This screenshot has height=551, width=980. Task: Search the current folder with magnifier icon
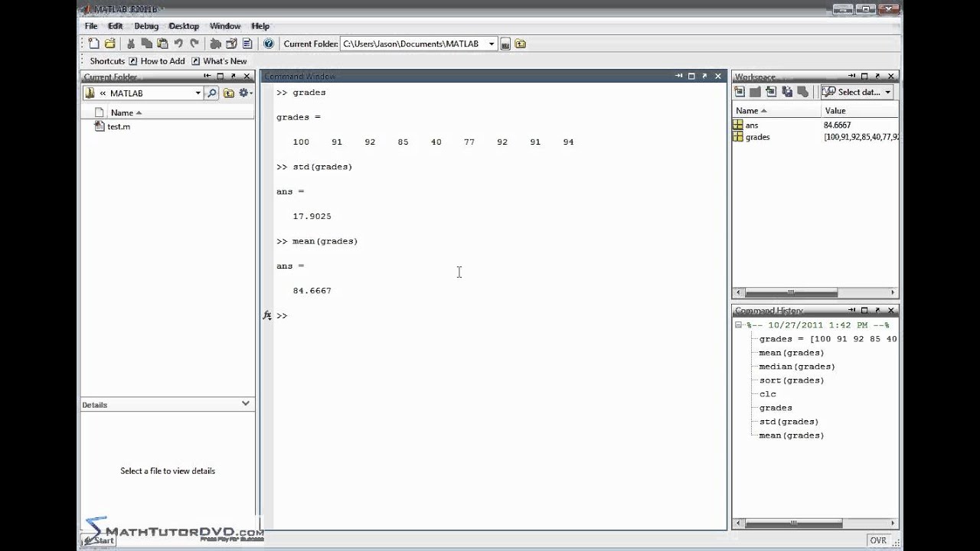[211, 93]
